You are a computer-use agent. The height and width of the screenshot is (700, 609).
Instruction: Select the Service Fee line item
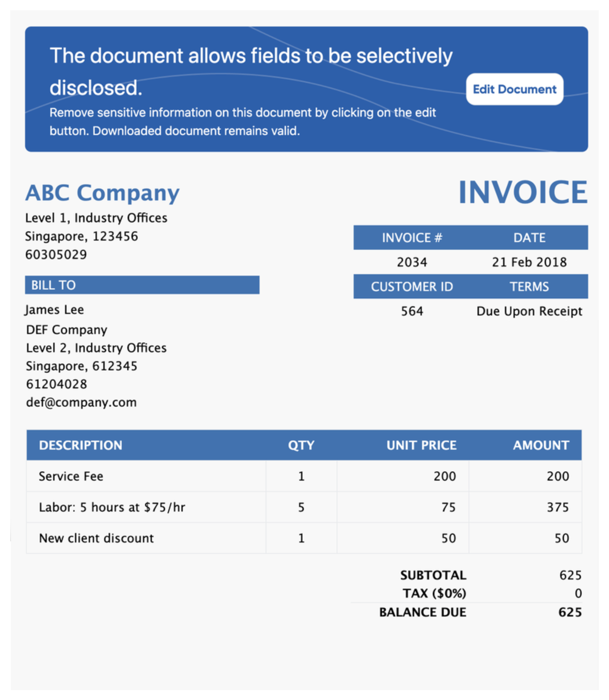70,476
